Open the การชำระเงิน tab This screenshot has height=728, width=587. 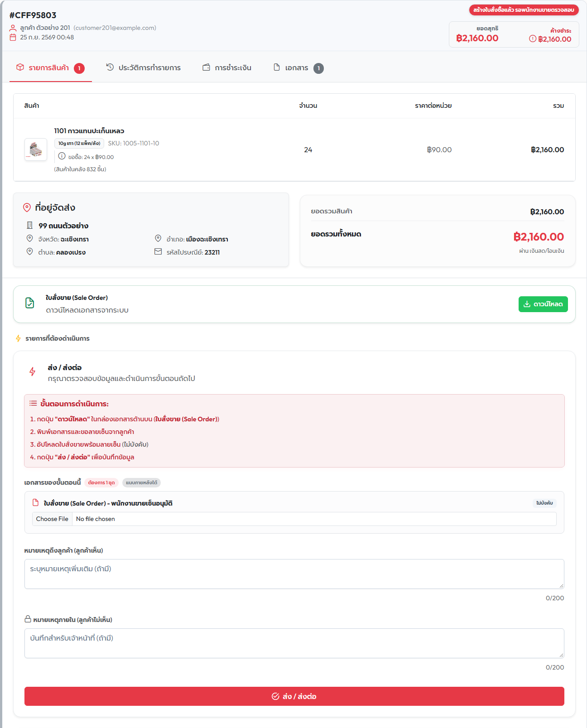(x=227, y=68)
